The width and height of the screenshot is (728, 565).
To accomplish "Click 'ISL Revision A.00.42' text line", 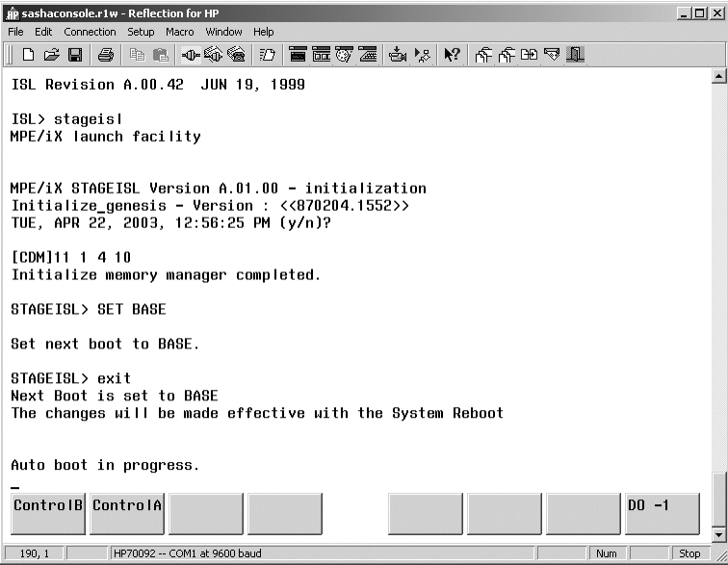I will coord(158,85).
